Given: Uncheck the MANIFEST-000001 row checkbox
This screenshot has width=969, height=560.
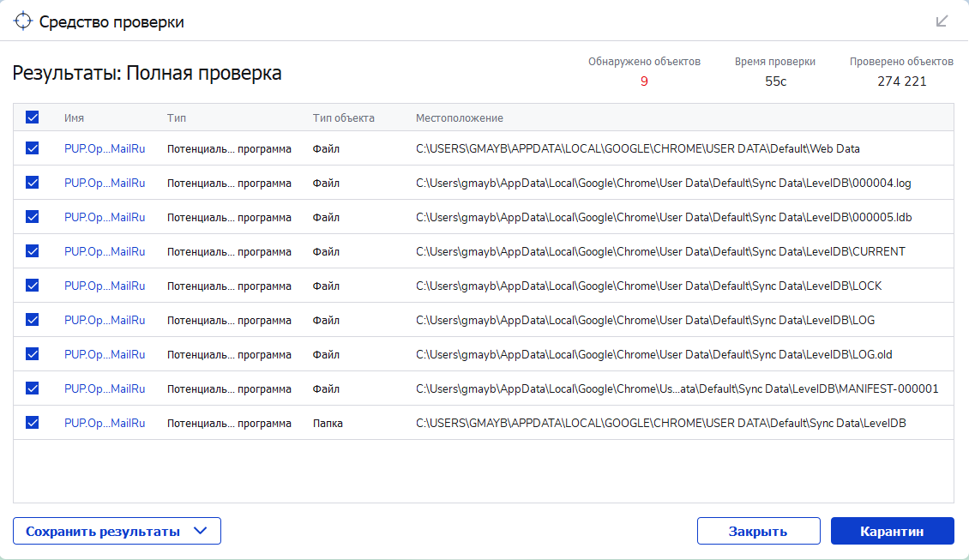Looking at the screenshot, I should tap(32, 388).
